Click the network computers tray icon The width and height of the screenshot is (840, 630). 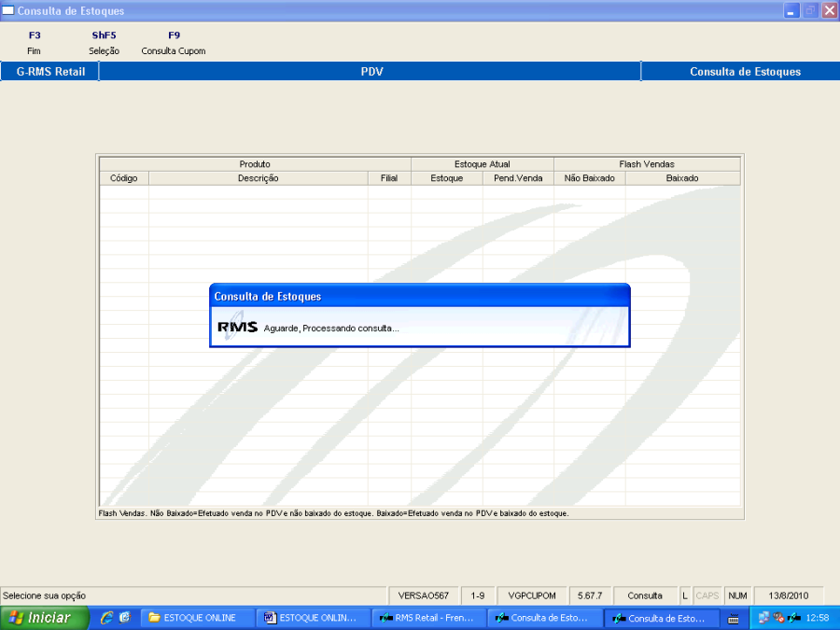[x=763, y=618]
